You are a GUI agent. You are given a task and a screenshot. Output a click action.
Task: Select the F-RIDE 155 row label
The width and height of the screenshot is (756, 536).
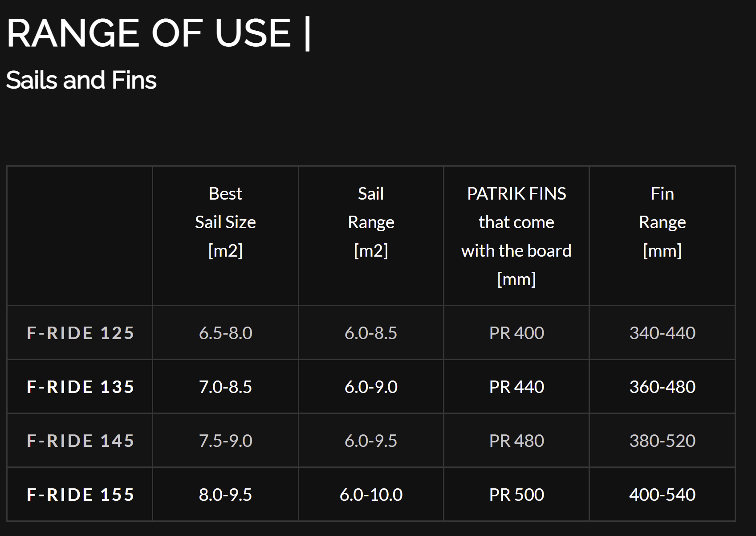coord(80,495)
